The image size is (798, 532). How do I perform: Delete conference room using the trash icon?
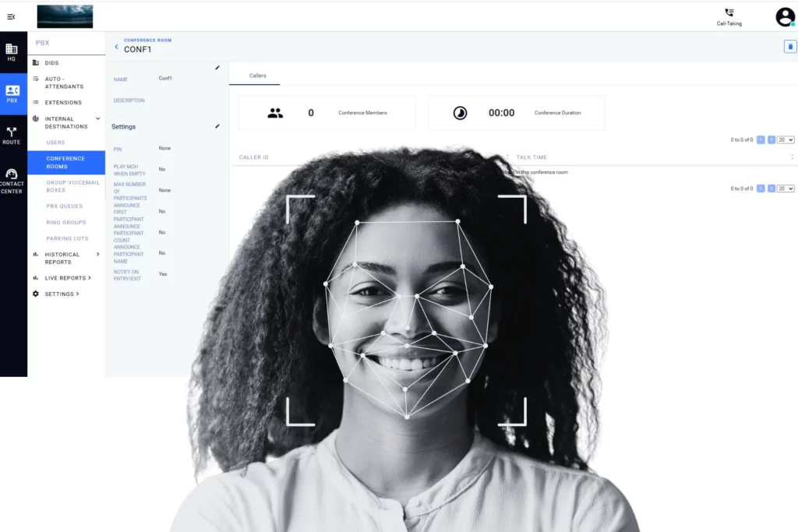(x=789, y=46)
